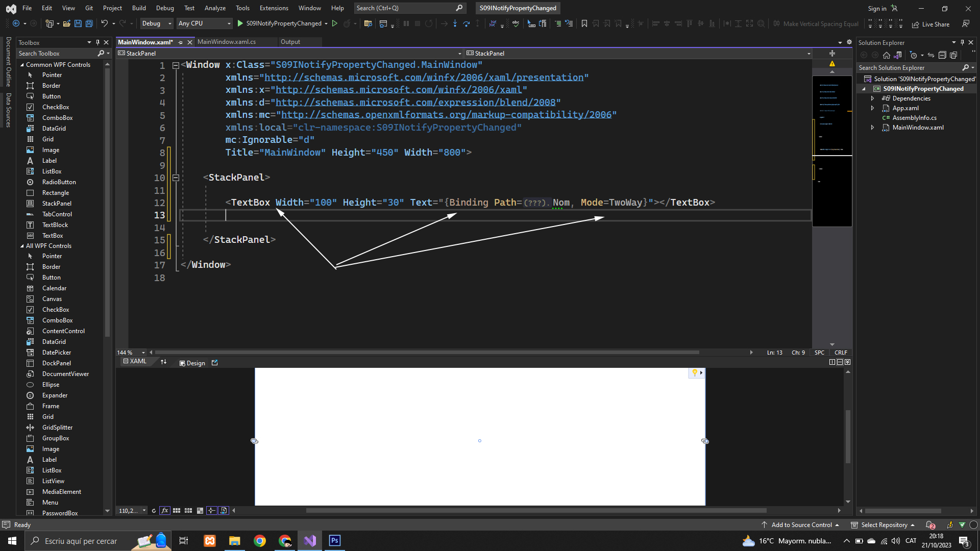Screen dimensions: 980x551
Task: Click the Solution Explorer home icon
Action: [887, 55]
